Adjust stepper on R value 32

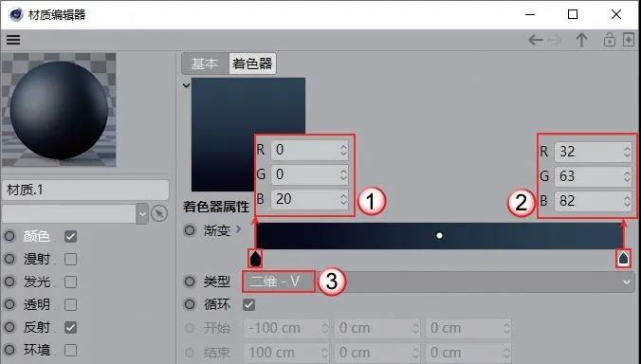[627, 152]
